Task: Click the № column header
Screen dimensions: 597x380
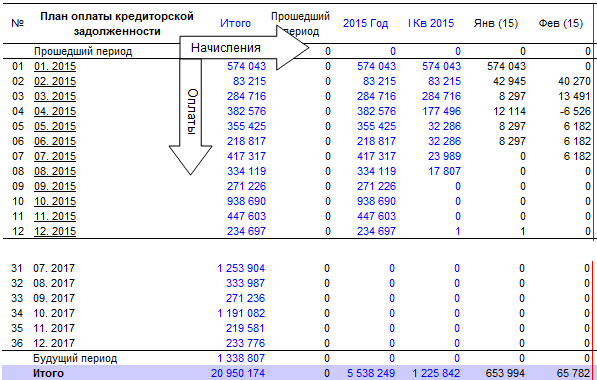Action: pos(18,23)
